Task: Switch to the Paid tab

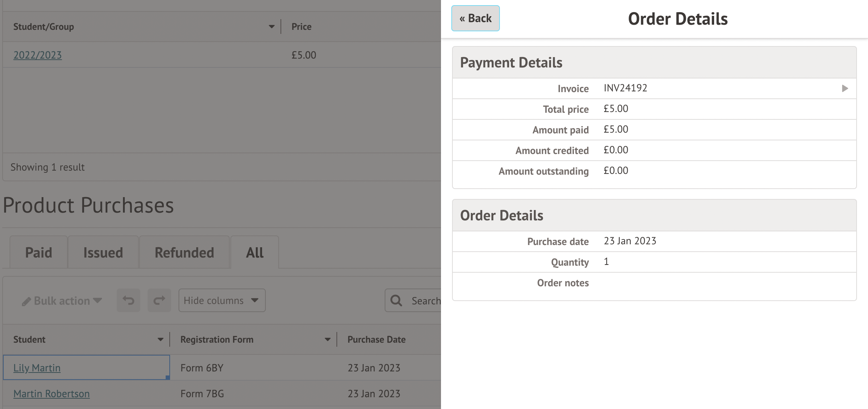Action: click(39, 253)
